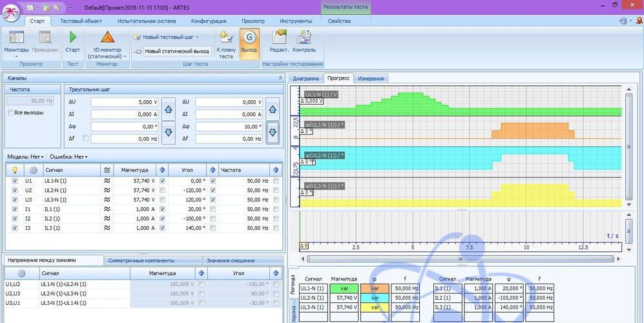Click the green Старт play icon

(x=72, y=37)
